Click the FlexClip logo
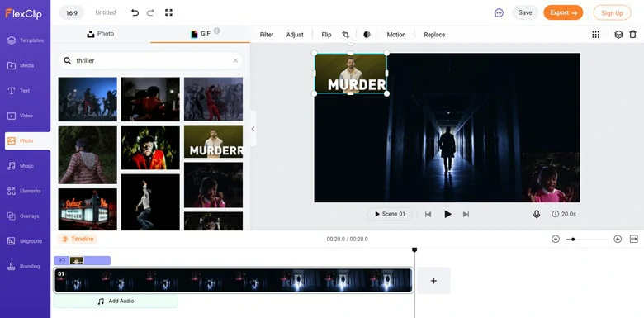 (x=23, y=13)
